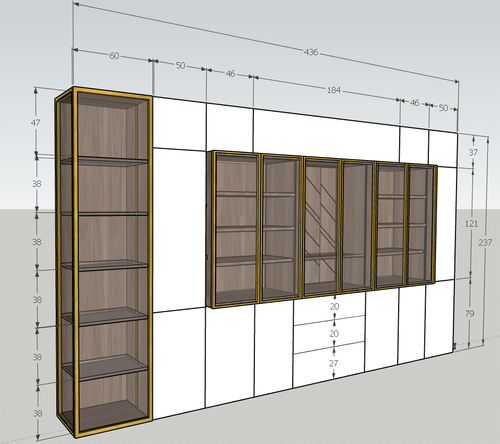Select the 27 drawer height dimension label
This screenshot has width=500, height=444.
click(x=334, y=363)
